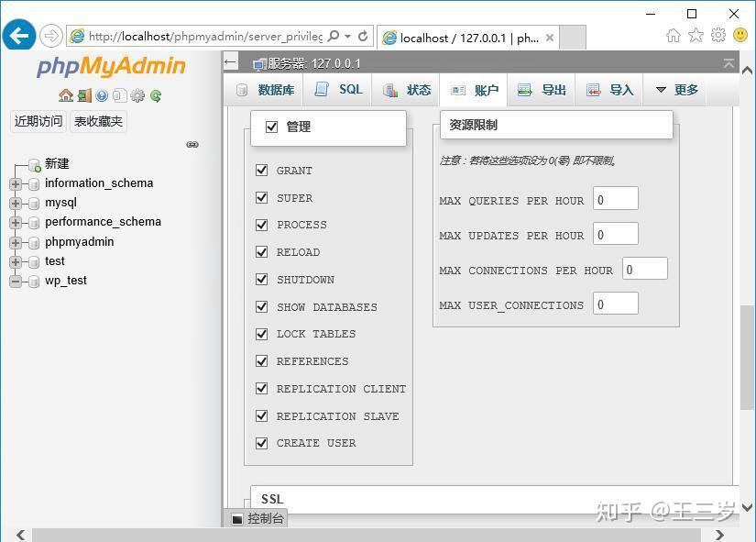Collapse navigation panel with left arrow icon
This screenshot has width=756, height=542.
tap(230, 61)
